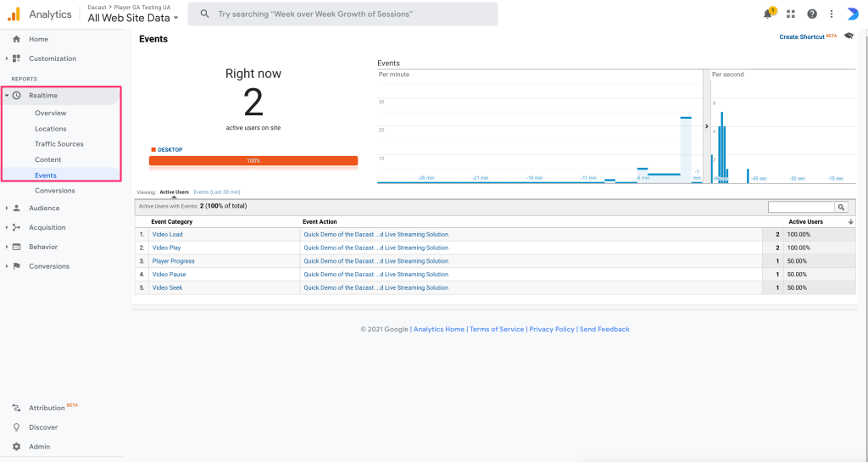Open Realtime Conversions report
The width and height of the screenshot is (868, 462).
55,191
